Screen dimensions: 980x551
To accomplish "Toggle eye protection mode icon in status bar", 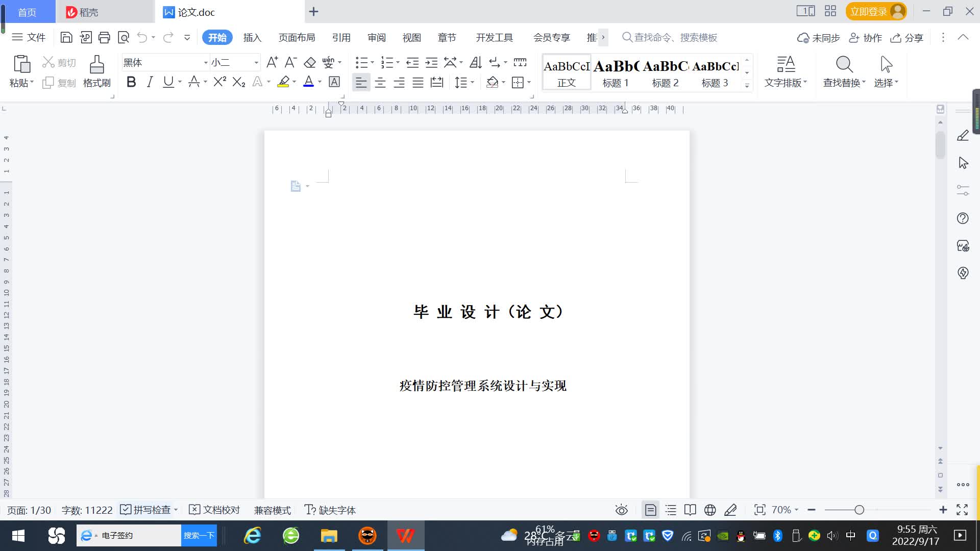I will coord(621,510).
